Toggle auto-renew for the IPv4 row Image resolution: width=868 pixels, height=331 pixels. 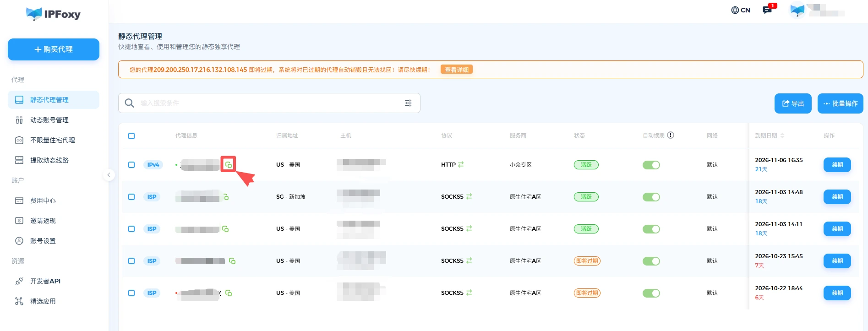tap(651, 165)
